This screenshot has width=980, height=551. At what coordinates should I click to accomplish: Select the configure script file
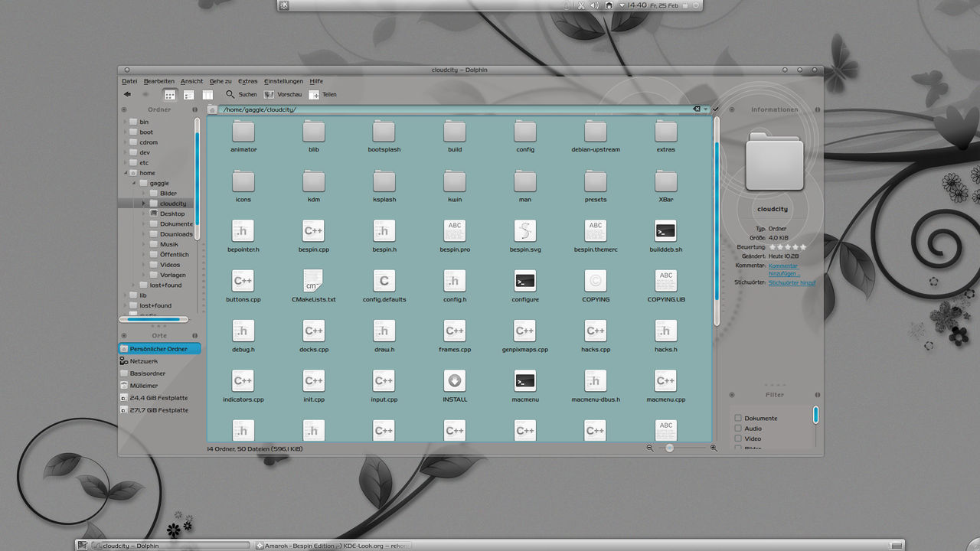[x=525, y=286]
